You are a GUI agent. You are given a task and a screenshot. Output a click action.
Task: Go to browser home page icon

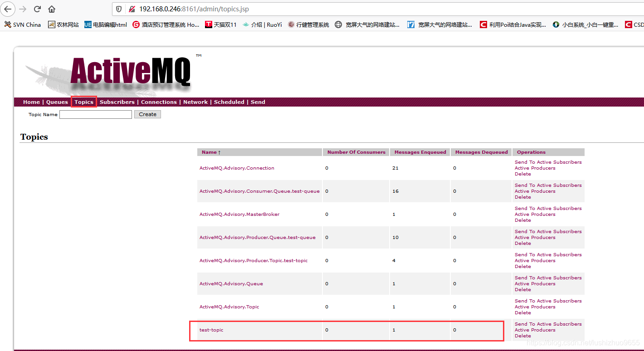52,9
